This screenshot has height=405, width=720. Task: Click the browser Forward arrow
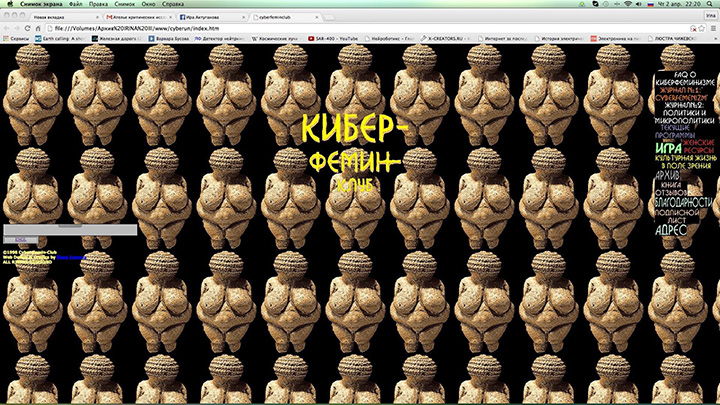[x=17, y=28]
